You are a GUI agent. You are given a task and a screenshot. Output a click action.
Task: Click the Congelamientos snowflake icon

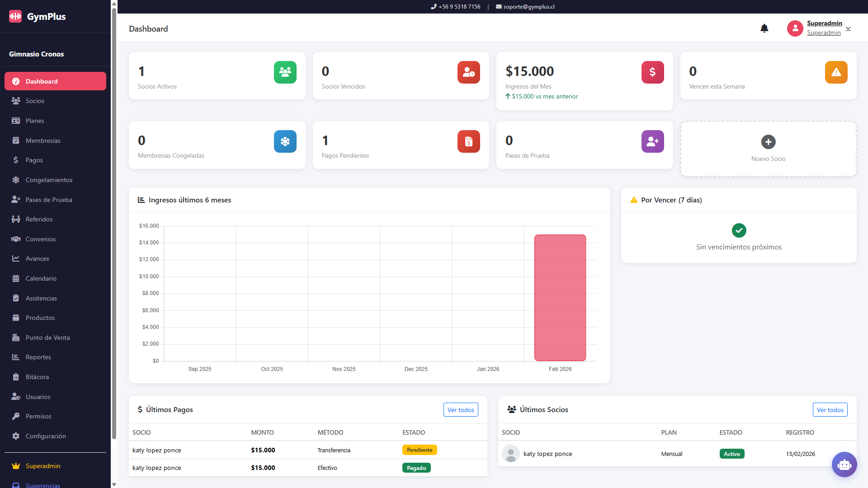(16, 179)
